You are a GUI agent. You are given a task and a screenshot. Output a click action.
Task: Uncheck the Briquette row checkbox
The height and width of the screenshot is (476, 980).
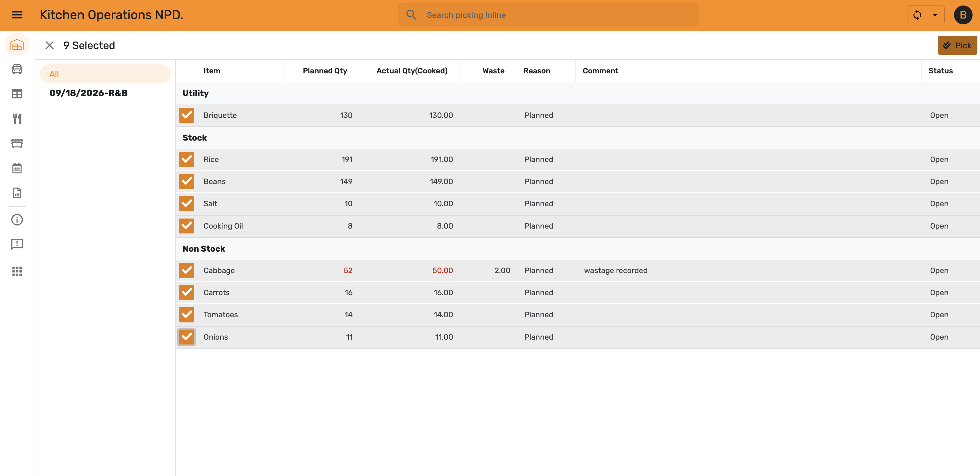pyautogui.click(x=186, y=115)
